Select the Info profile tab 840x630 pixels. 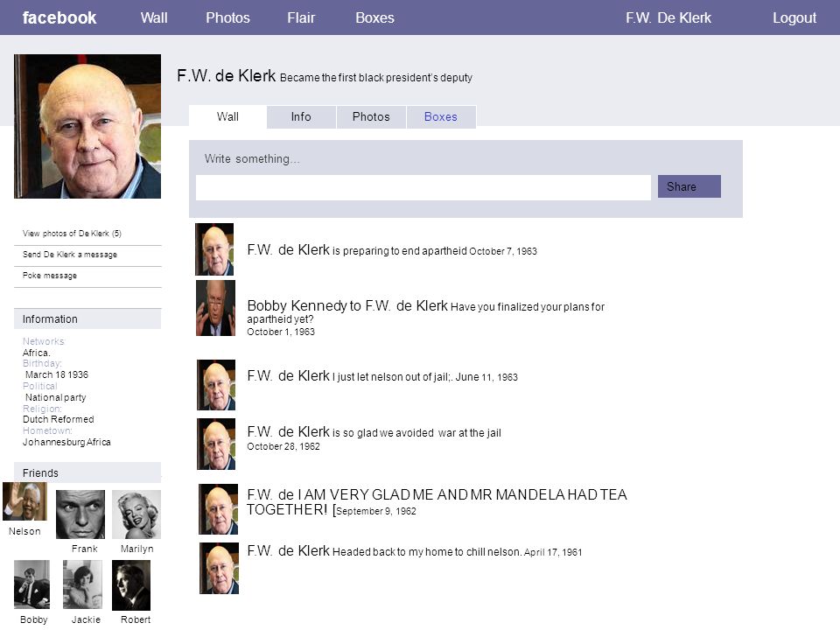click(x=301, y=116)
